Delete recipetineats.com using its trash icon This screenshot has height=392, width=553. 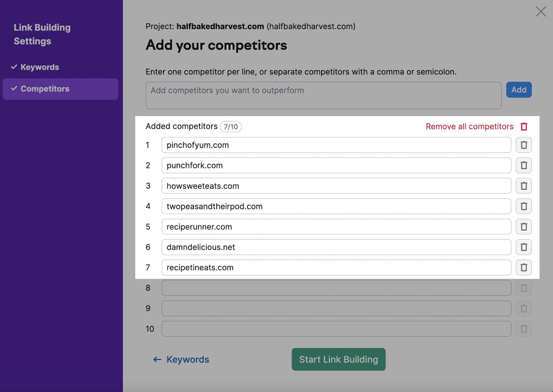524,267
